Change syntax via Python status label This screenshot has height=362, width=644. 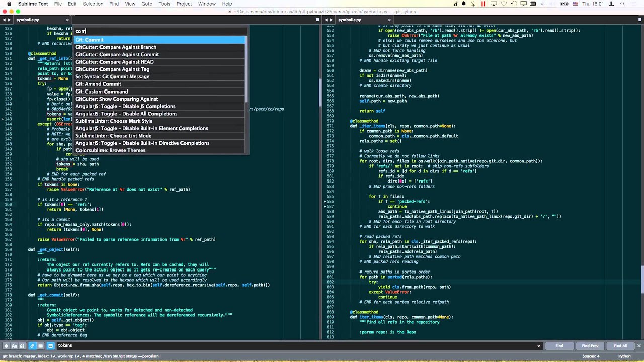[x=624, y=356]
